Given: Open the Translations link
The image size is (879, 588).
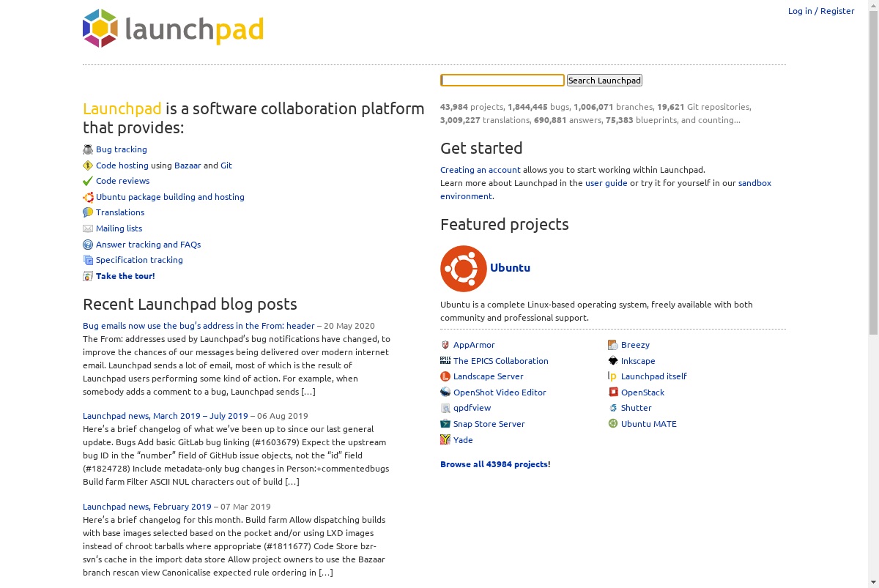Looking at the screenshot, I should tap(120, 212).
